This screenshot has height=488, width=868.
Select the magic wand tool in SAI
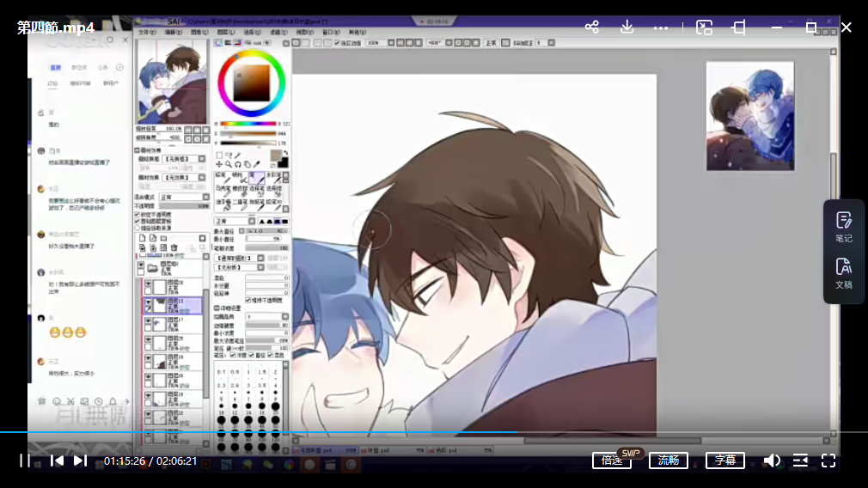(x=238, y=156)
